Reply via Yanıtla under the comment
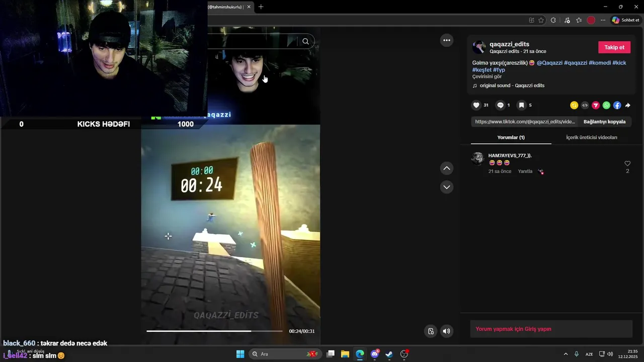This screenshot has width=644, height=362. click(525, 171)
